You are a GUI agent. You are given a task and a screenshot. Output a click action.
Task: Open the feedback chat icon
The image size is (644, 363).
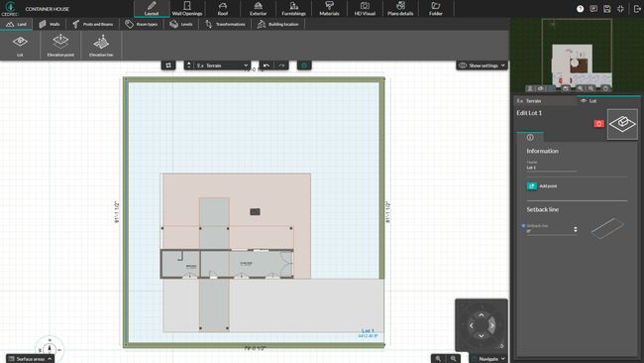click(593, 9)
